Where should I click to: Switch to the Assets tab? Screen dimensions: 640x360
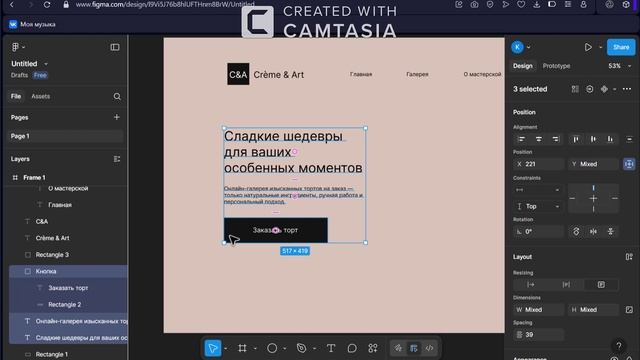[x=40, y=96]
